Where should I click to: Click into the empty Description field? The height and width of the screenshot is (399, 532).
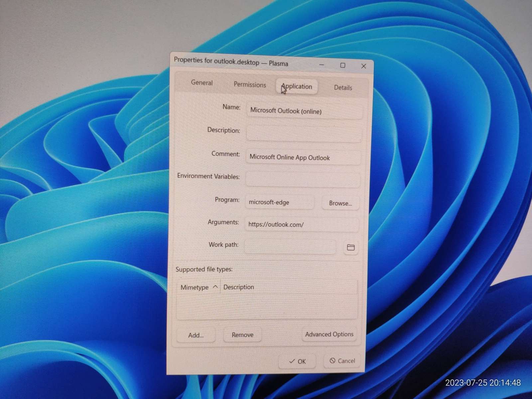(x=304, y=134)
